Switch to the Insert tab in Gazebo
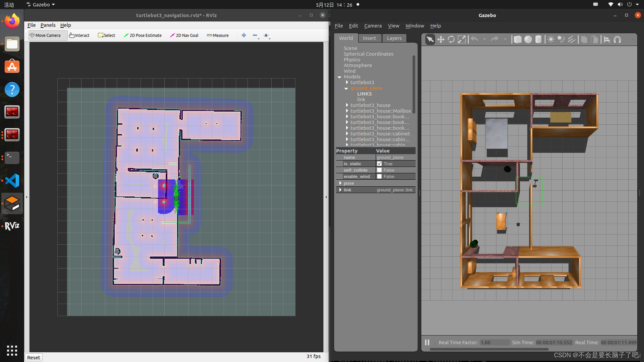Image resolution: width=644 pixels, height=362 pixels. [369, 38]
